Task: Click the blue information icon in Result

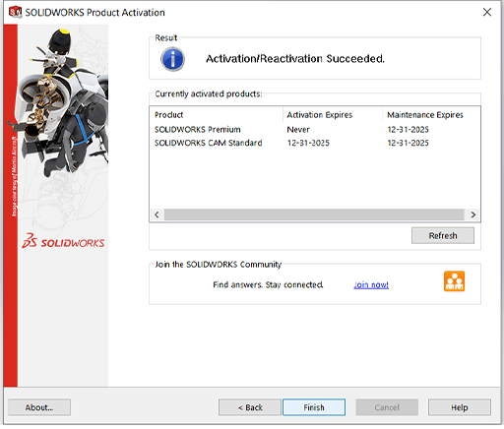Action: pos(172,59)
